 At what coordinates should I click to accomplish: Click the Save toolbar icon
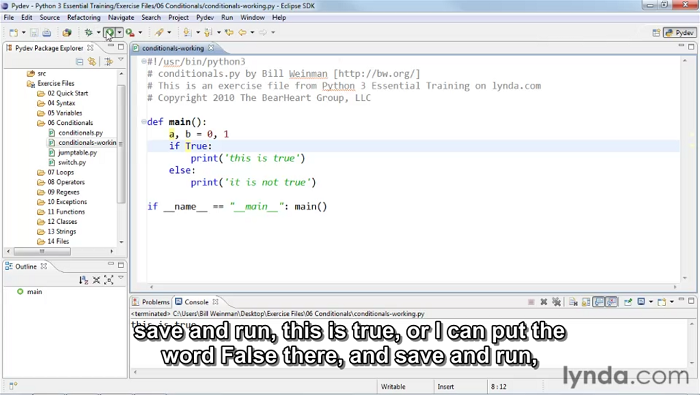tap(34, 33)
